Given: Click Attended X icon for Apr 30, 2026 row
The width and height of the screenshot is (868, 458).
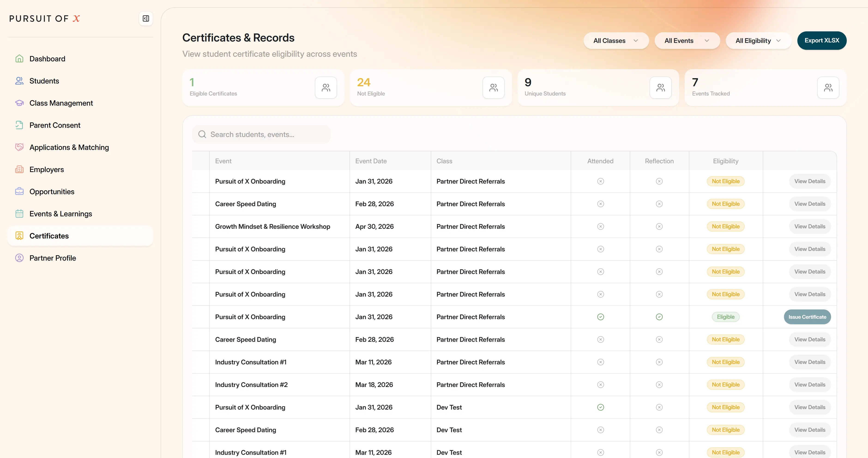Looking at the screenshot, I should tap(600, 226).
